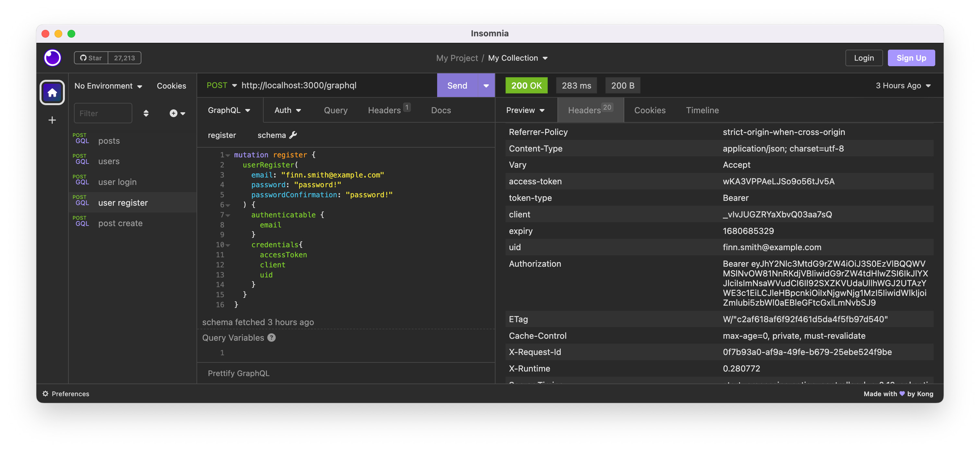This screenshot has width=980, height=451.
Task: Select the users request
Action: (x=132, y=161)
